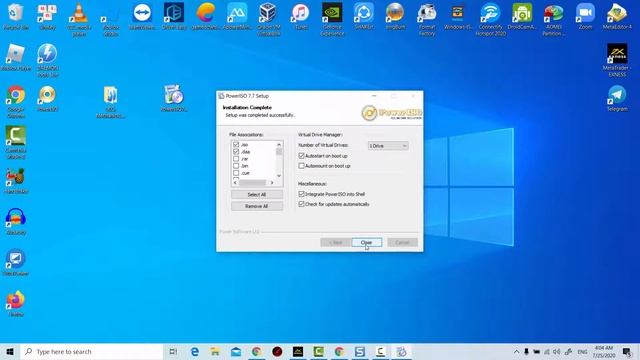Open the Action Center notifications icon
Viewport: 640px width, 360px height.
click(627, 351)
